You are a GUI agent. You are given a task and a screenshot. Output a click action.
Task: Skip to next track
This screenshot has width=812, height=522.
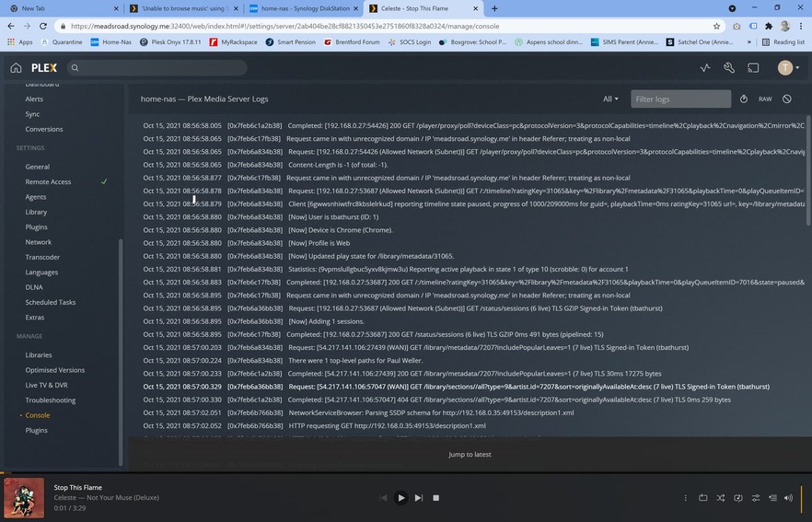pos(419,498)
